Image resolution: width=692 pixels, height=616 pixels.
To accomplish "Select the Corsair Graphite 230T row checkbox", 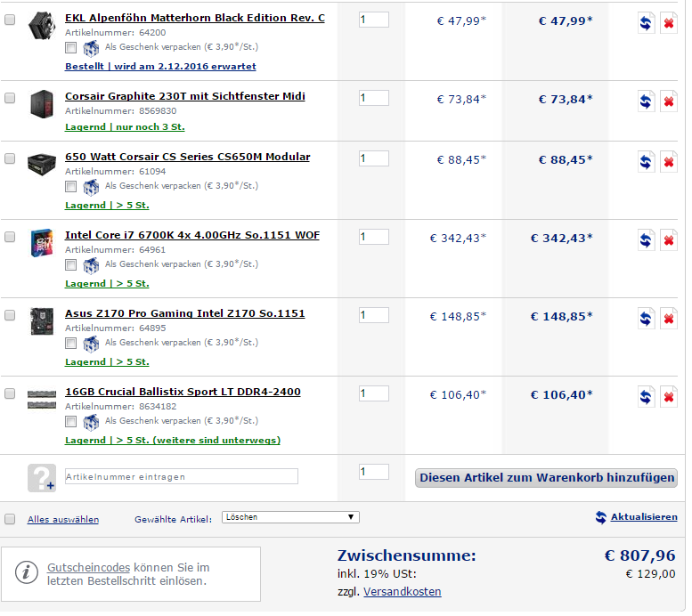I will [x=10, y=98].
